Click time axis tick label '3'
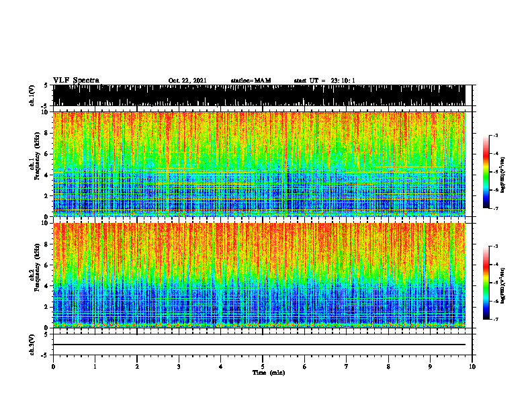 (x=179, y=367)
